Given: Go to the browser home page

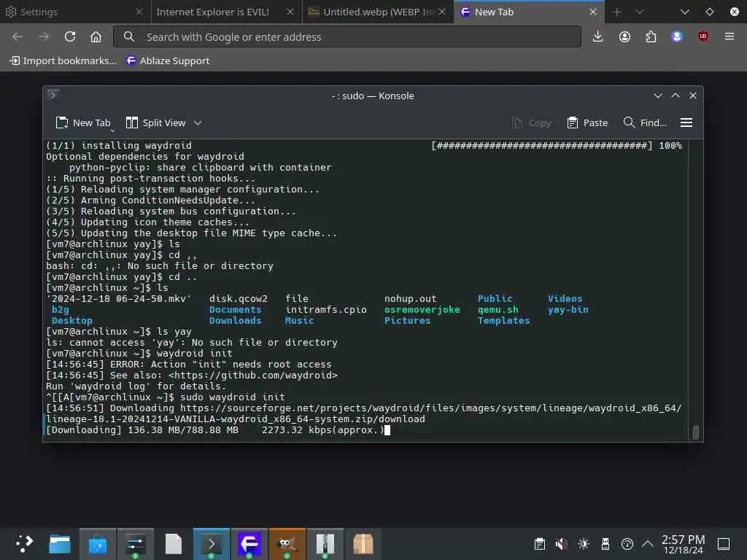Looking at the screenshot, I should [x=96, y=36].
